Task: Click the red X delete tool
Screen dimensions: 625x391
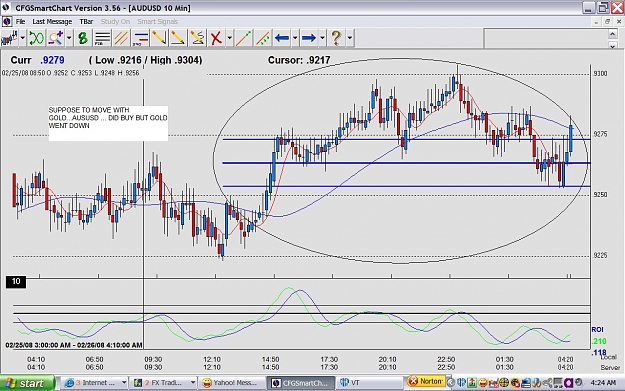Action: 216,38
